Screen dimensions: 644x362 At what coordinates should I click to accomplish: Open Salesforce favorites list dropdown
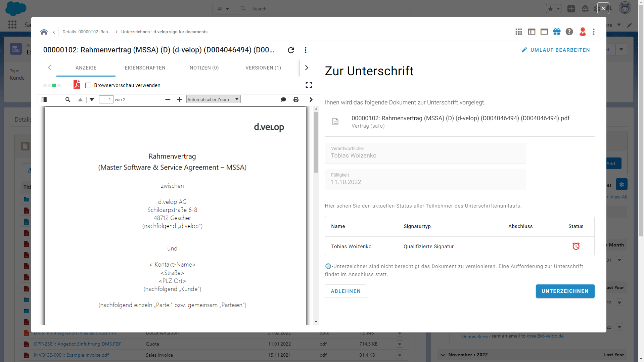(558, 9)
